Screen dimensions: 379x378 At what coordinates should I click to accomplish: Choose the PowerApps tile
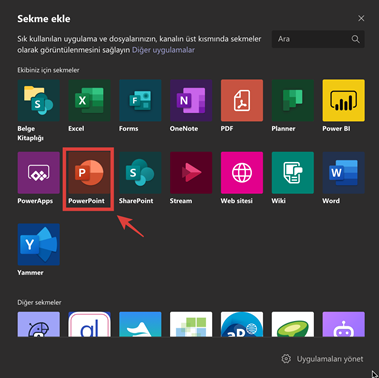tap(39, 173)
